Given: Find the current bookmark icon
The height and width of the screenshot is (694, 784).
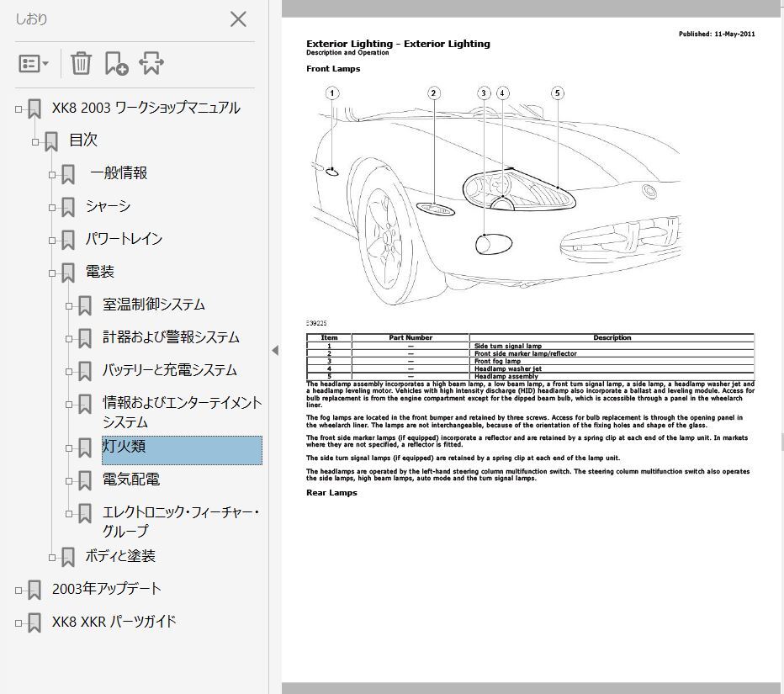Looking at the screenshot, I should click(151, 63).
